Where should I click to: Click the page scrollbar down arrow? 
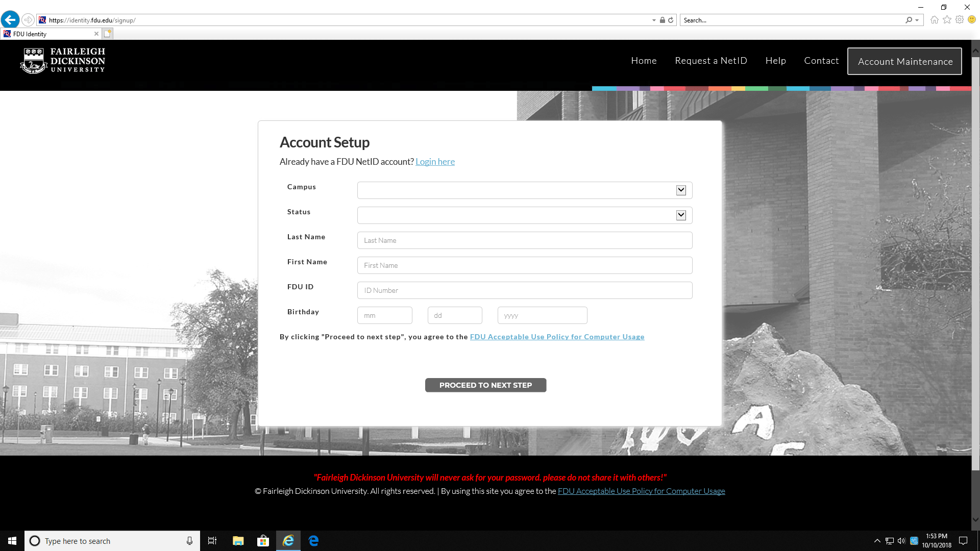point(975,520)
